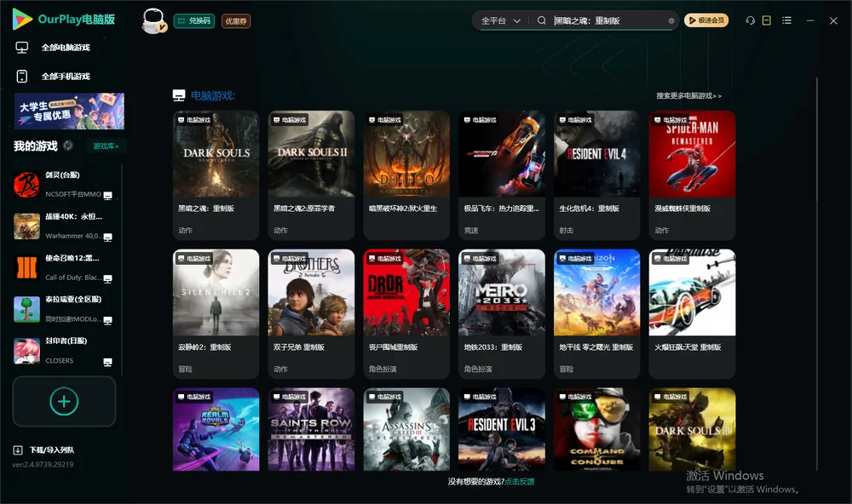Screen dimensions: 852x504
Task: Open the 暗黑破坏神2:狱火重生 game card
Action: (x=406, y=175)
